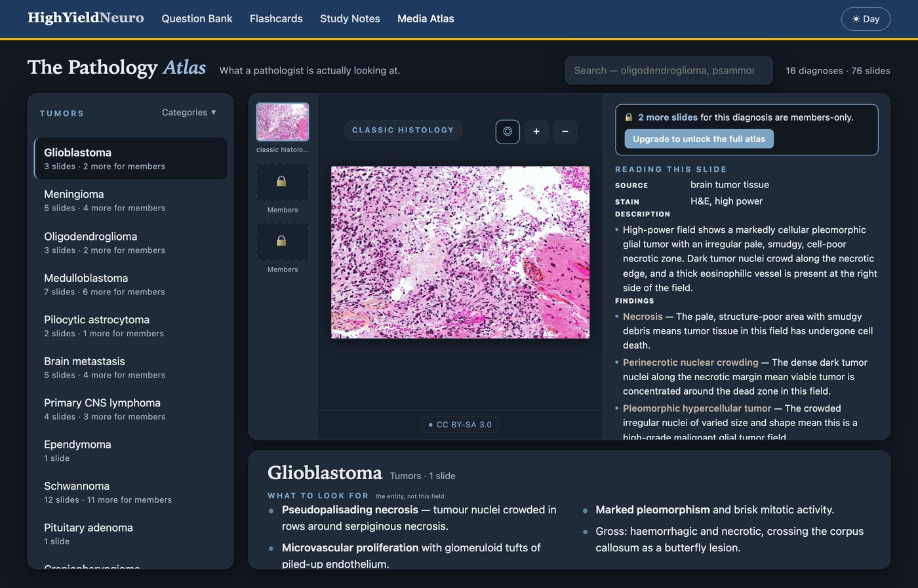The width and height of the screenshot is (918, 588).
Task: Click the Classic Histology label pill
Action: [403, 130]
